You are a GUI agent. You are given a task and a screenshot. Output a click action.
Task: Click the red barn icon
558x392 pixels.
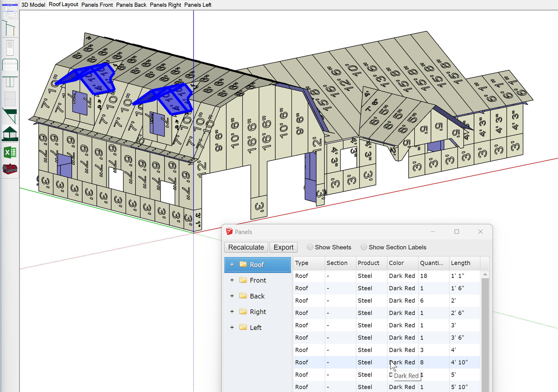point(10,169)
